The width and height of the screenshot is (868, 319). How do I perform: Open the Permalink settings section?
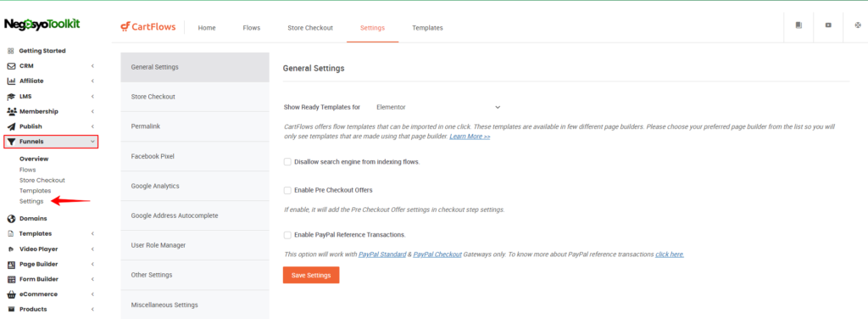(195, 126)
